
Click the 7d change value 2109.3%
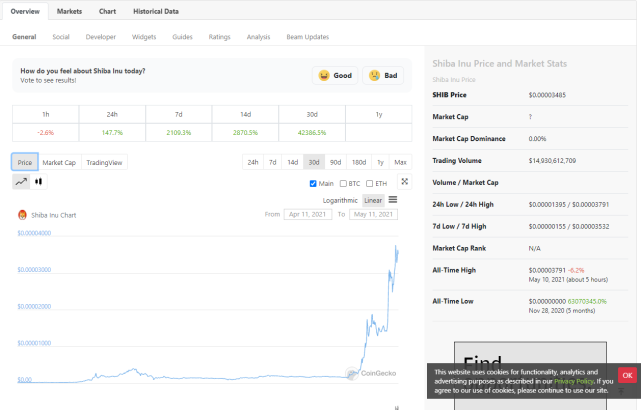pos(179,132)
